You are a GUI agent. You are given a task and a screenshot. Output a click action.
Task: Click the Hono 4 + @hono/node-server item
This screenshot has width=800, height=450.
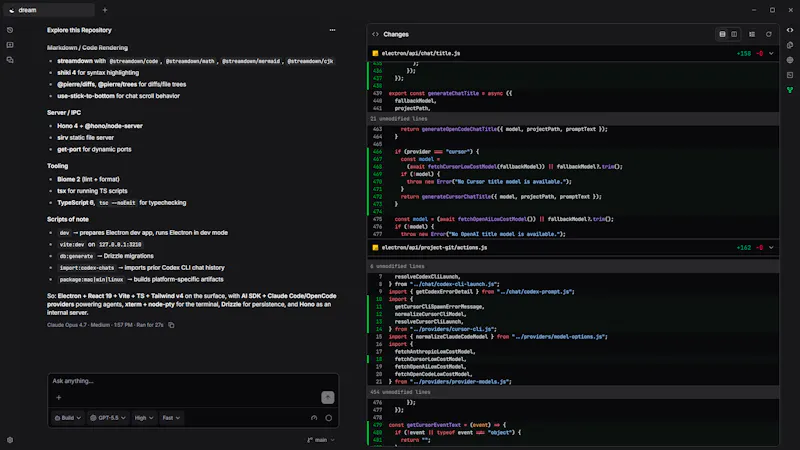pyautogui.click(x=99, y=126)
